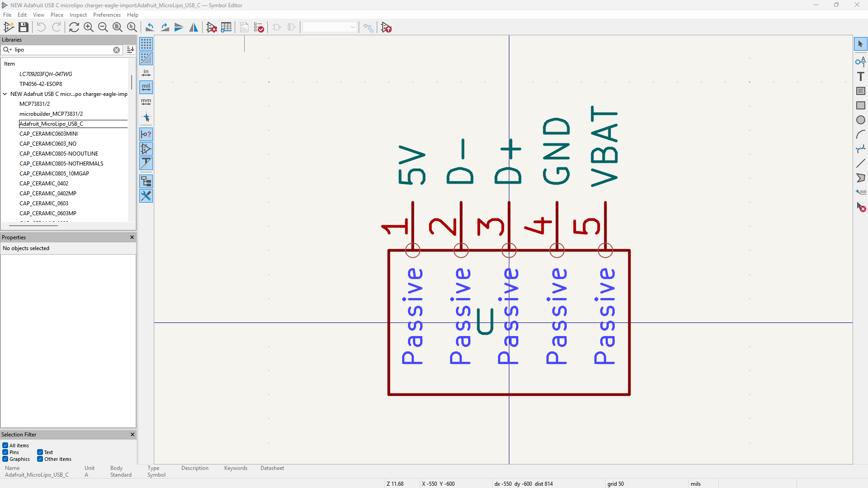Open the Help menu
Viewport: 868px width, 488px height.
point(133,15)
